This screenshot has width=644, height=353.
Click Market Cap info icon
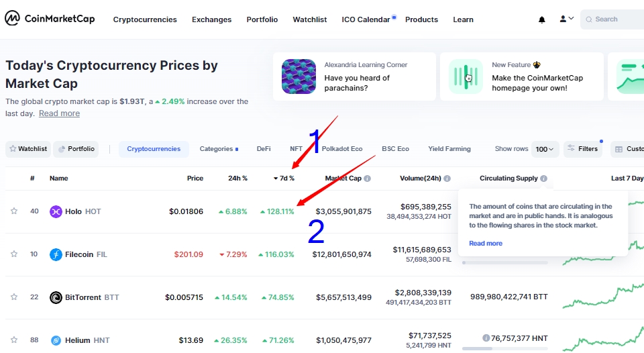pyautogui.click(x=368, y=179)
